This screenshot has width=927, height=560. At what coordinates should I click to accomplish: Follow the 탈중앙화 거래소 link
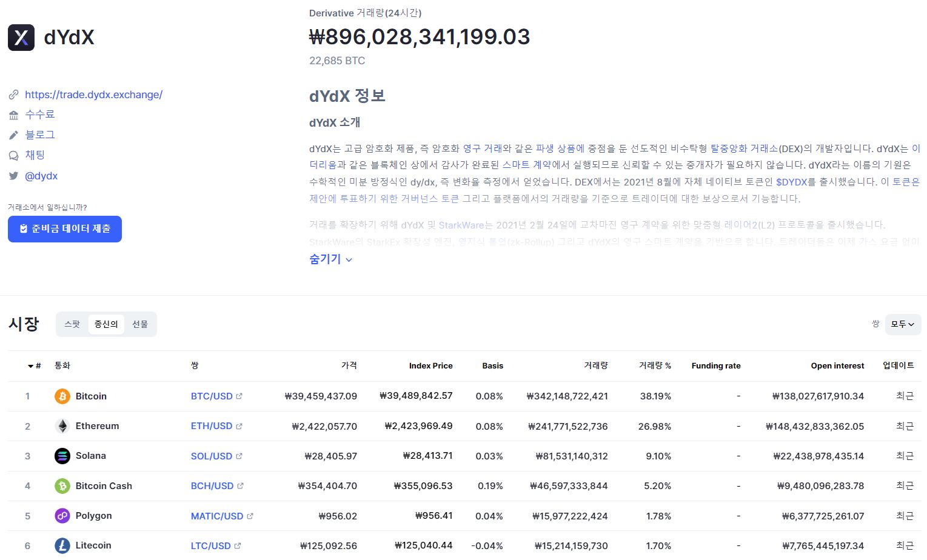coord(744,148)
